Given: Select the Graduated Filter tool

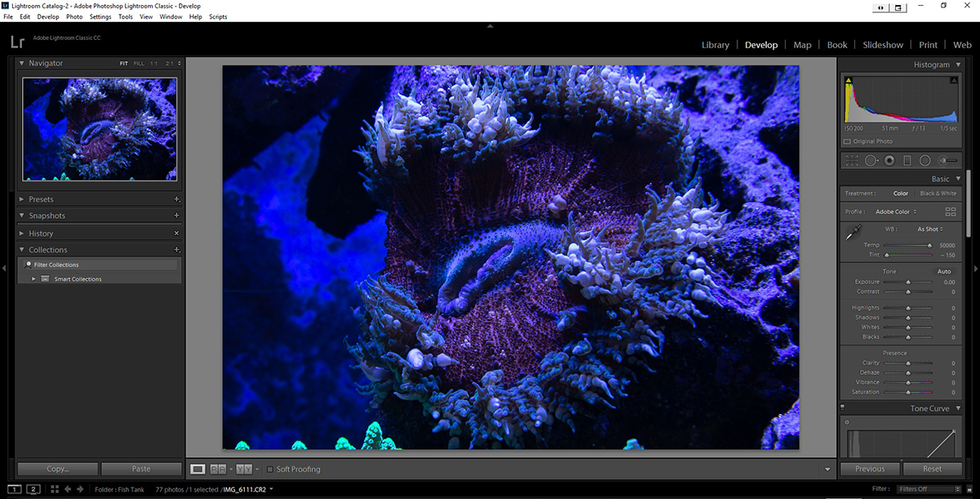Looking at the screenshot, I should [x=906, y=161].
